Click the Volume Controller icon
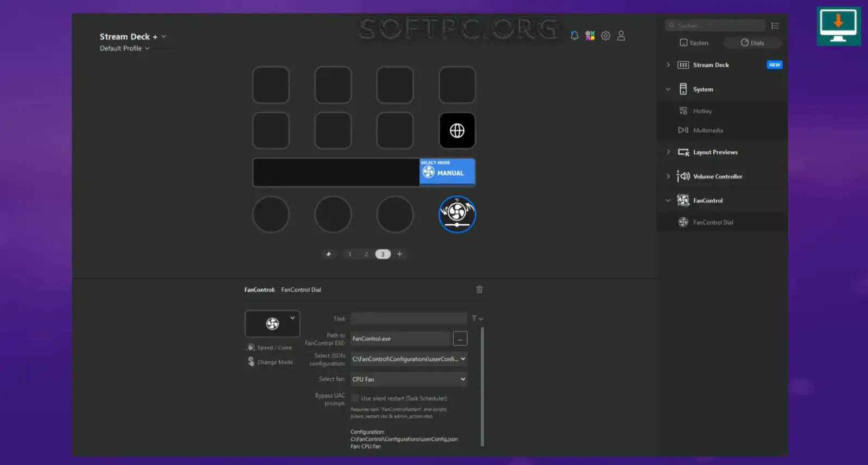Viewport: 868px width, 465px height. click(683, 176)
